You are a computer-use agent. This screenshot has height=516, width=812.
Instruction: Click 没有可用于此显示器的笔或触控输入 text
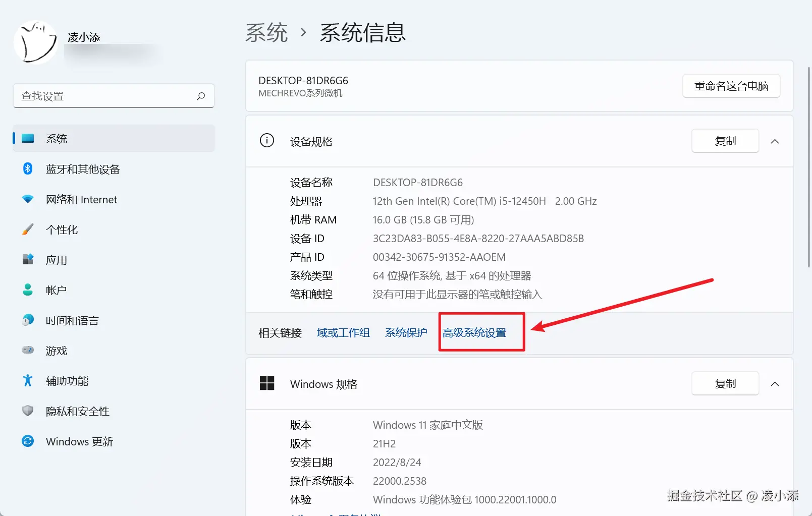(x=457, y=295)
